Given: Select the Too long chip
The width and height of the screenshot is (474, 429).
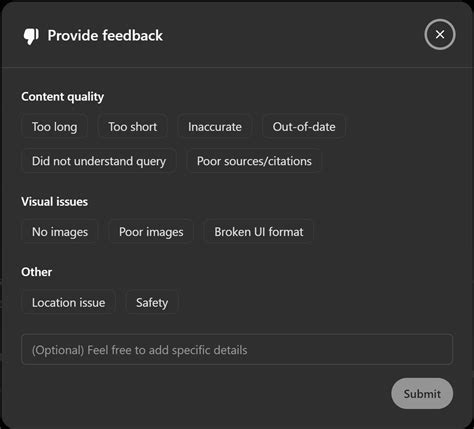Looking at the screenshot, I should [x=55, y=127].
